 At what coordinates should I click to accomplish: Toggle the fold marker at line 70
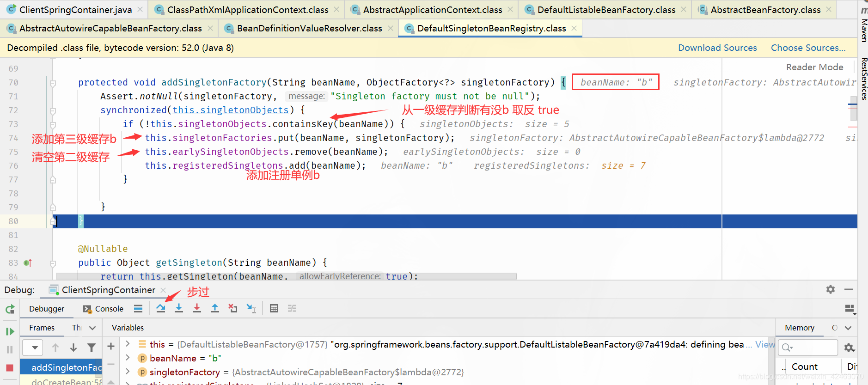pos(53,84)
